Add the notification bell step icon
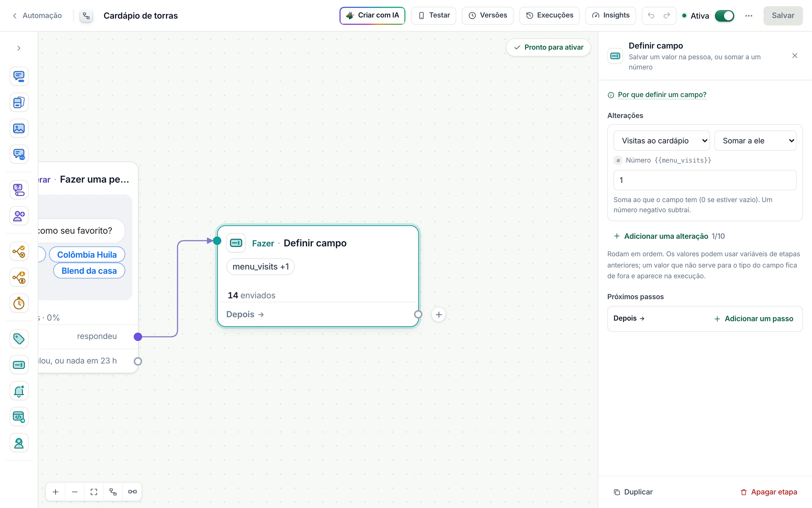 pyautogui.click(x=19, y=391)
